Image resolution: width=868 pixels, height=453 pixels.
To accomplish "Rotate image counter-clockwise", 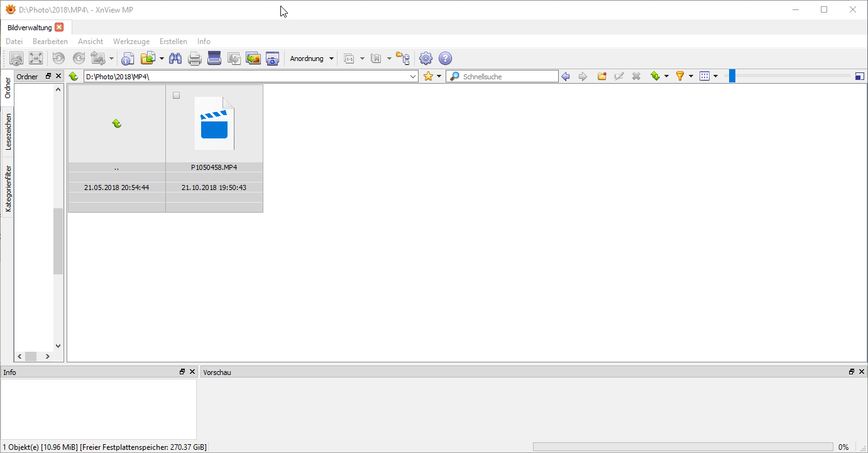I will tap(58, 59).
